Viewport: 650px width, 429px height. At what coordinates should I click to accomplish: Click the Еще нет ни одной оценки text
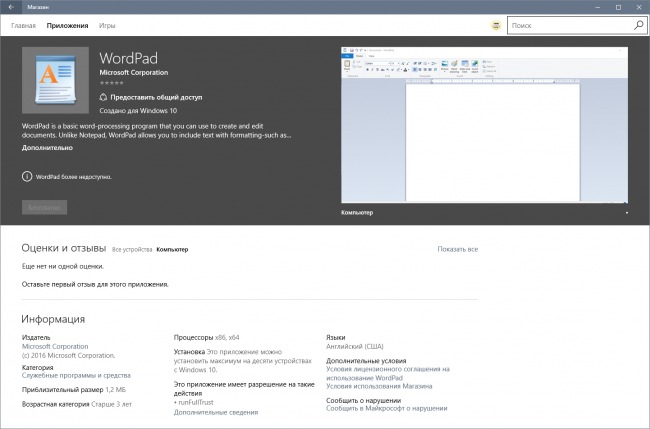[x=63, y=267]
